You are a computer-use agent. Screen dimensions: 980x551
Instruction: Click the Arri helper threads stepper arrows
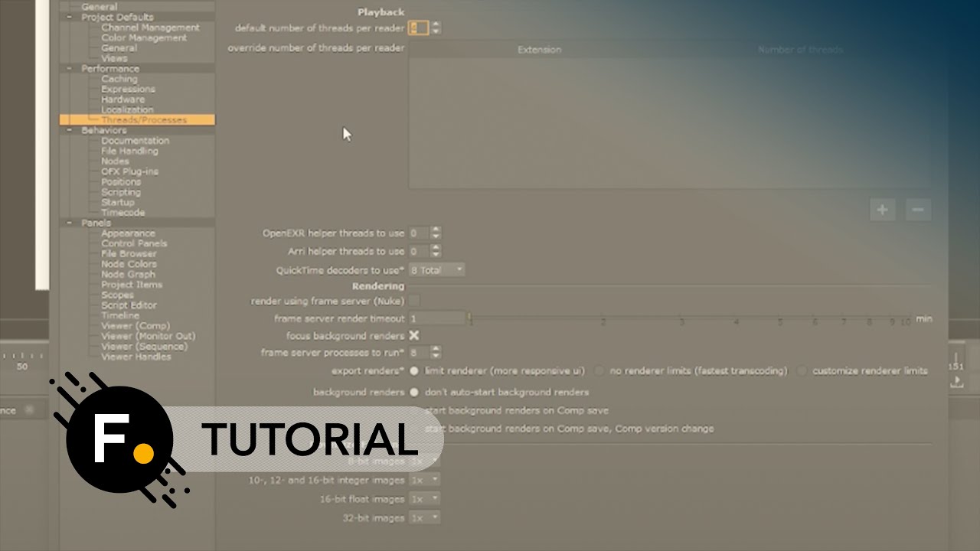(436, 251)
